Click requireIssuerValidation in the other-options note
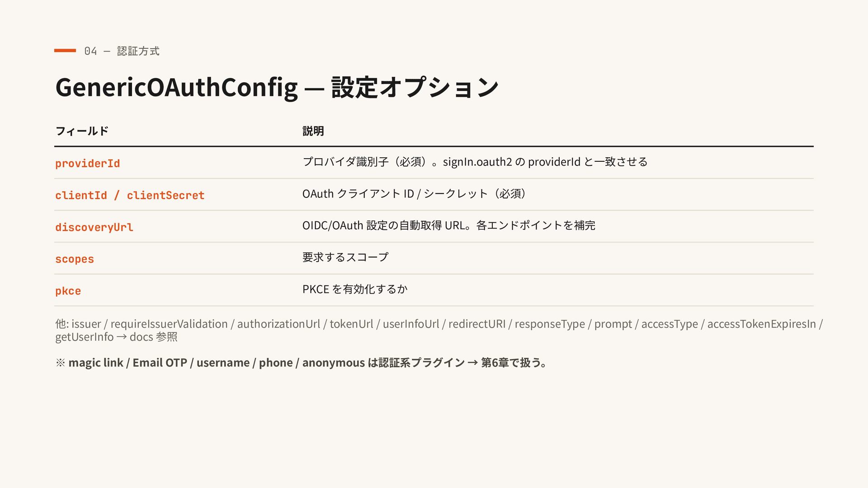The height and width of the screenshot is (488, 868). click(169, 324)
